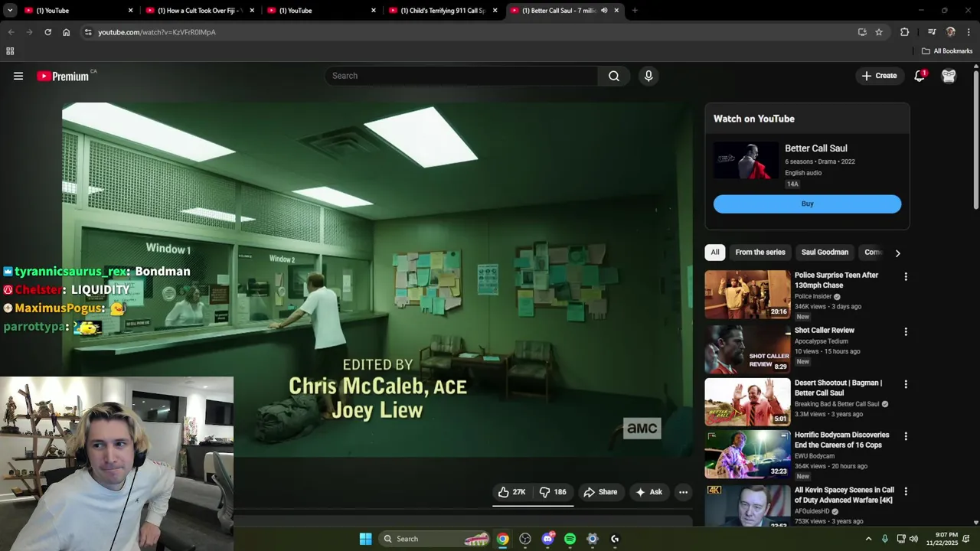980x551 pixels.
Task: Open YouTube notifications bell
Action: [x=920, y=76]
